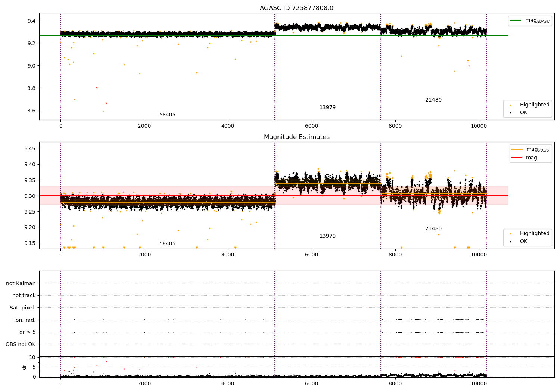Click the 6000 x-axis tick of the top plot
560x392 pixels.
click(x=311, y=126)
